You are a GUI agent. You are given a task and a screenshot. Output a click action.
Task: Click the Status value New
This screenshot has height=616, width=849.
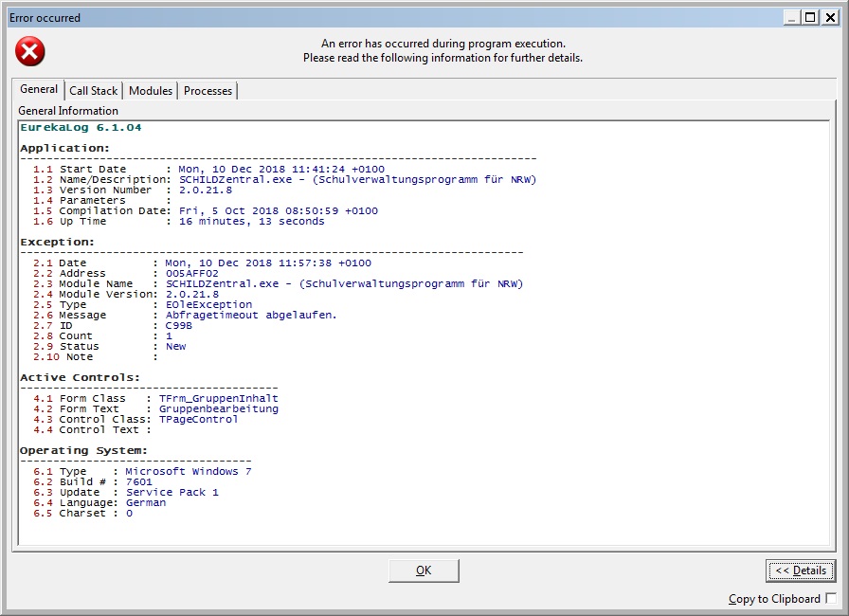tap(176, 347)
